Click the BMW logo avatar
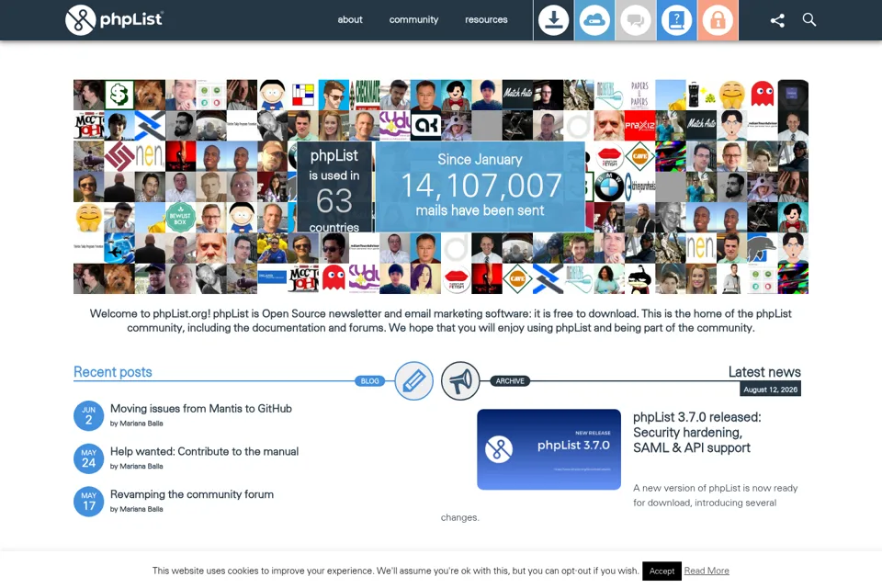The width and height of the screenshot is (882, 588). coord(608,187)
